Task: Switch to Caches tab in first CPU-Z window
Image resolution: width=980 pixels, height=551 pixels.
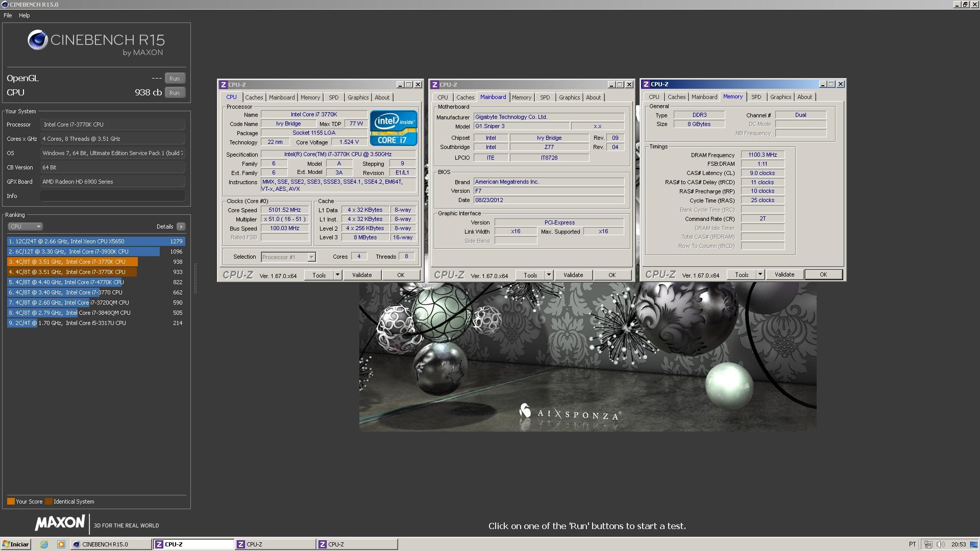Action: [254, 97]
